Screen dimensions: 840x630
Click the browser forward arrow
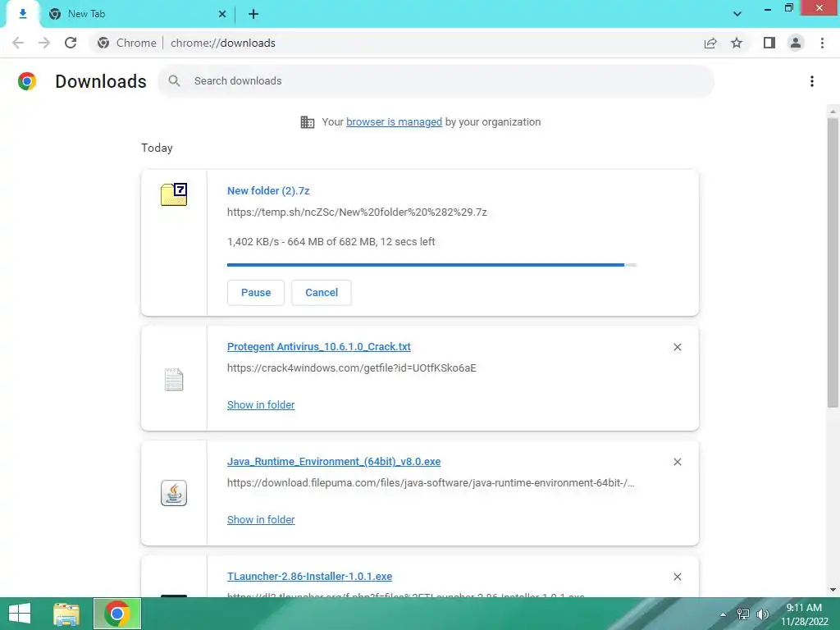click(x=44, y=43)
